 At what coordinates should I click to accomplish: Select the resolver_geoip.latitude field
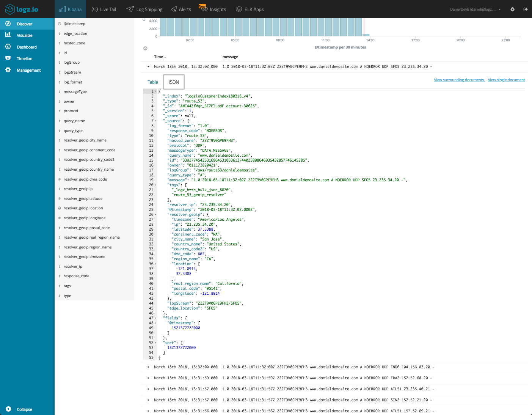(83, 199)
